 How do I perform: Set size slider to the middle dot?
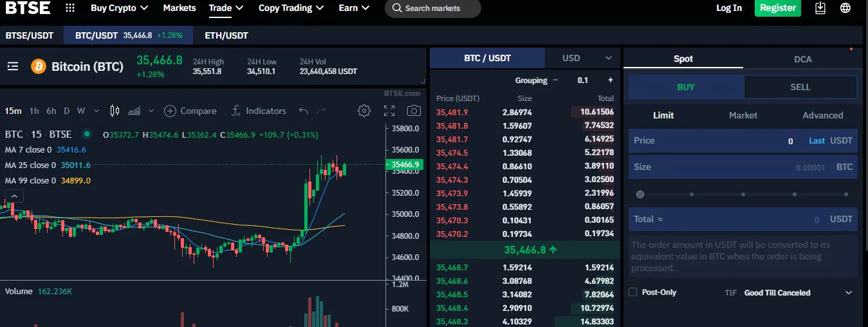point(743,194)
